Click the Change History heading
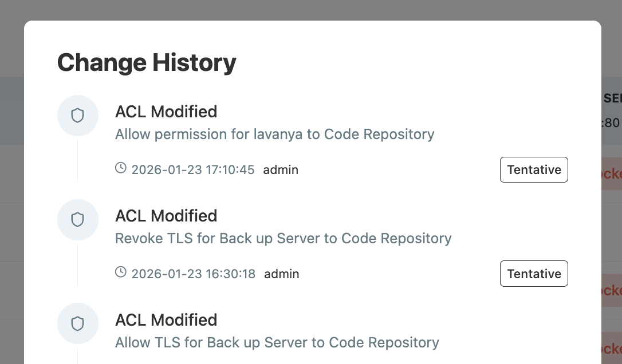622x364 pixels. (147, 62)
